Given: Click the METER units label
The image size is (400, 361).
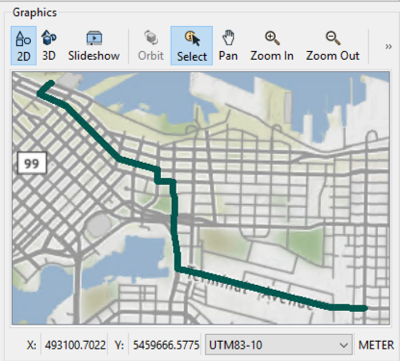Looking at the screenshot, I should [x=376, y=345].
